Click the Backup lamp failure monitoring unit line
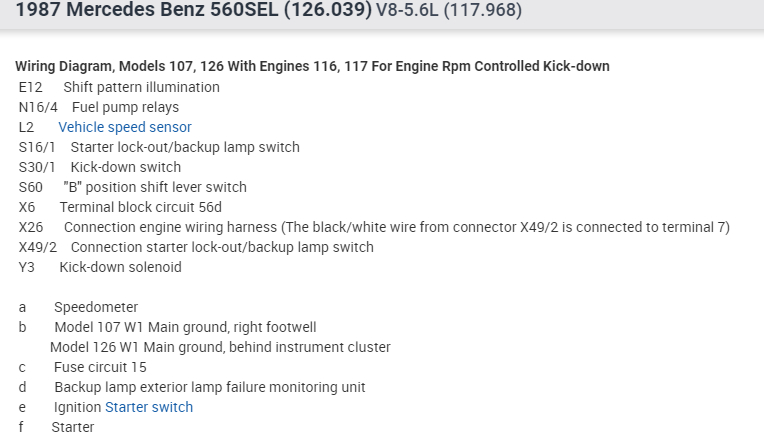 tap(210, 387)
